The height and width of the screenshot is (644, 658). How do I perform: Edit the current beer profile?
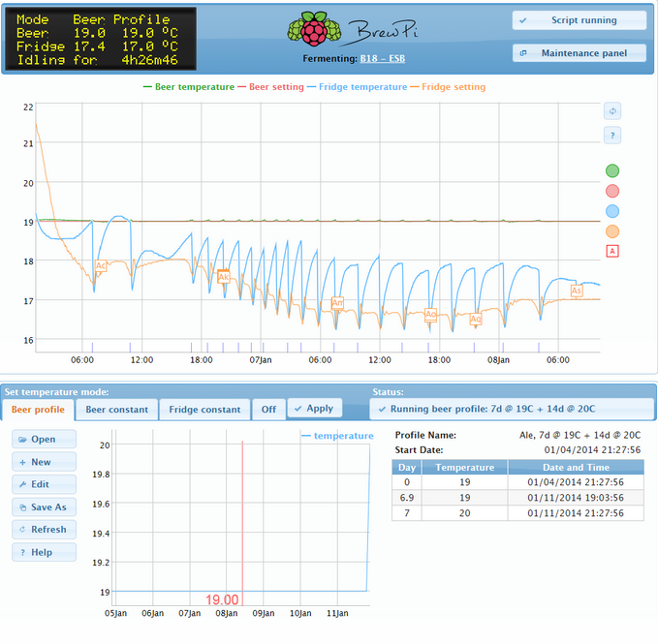[44, 484]
